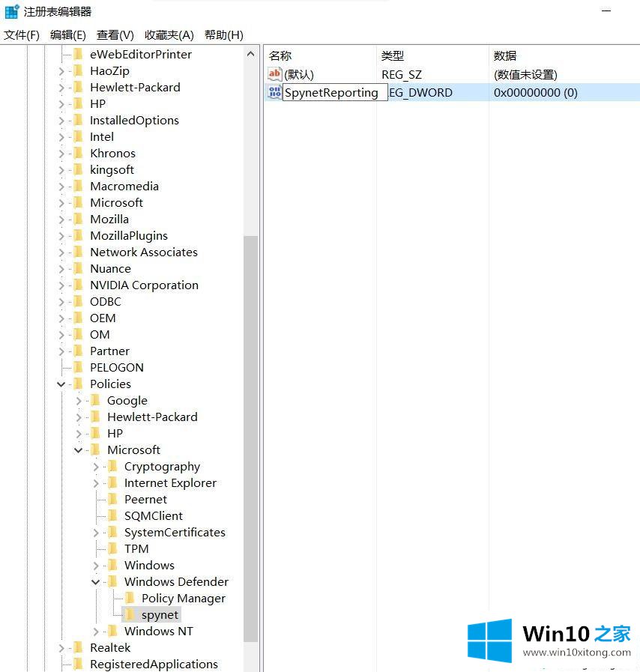
Task: Expand the Partner key
Action: coord(61,351)
